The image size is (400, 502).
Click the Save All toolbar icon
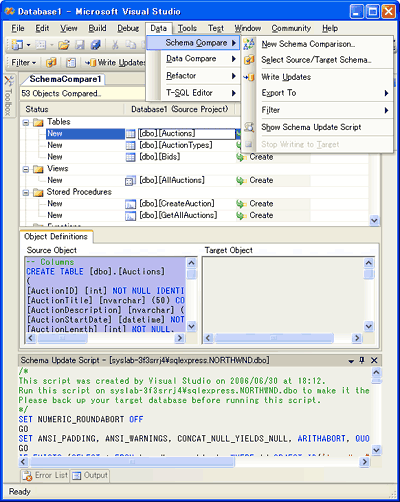(x=96, y=45)
